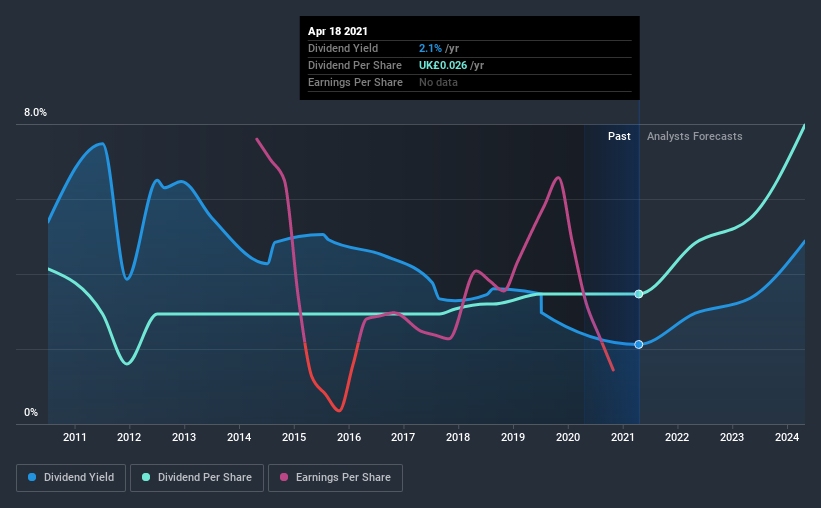Viewport: 821px width, 508px height.
Task: Click the 2024 x-axis year label
Action: [x=786, y=437]
